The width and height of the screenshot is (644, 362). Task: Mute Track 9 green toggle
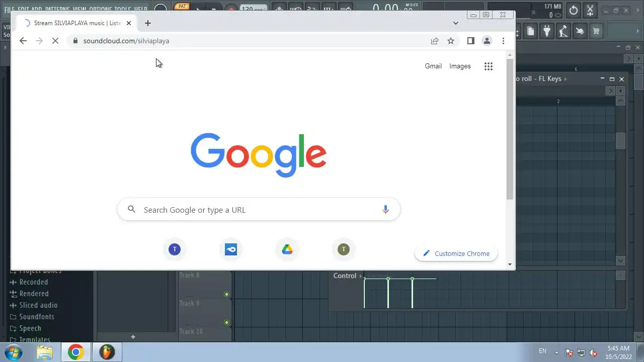point(226,322)
